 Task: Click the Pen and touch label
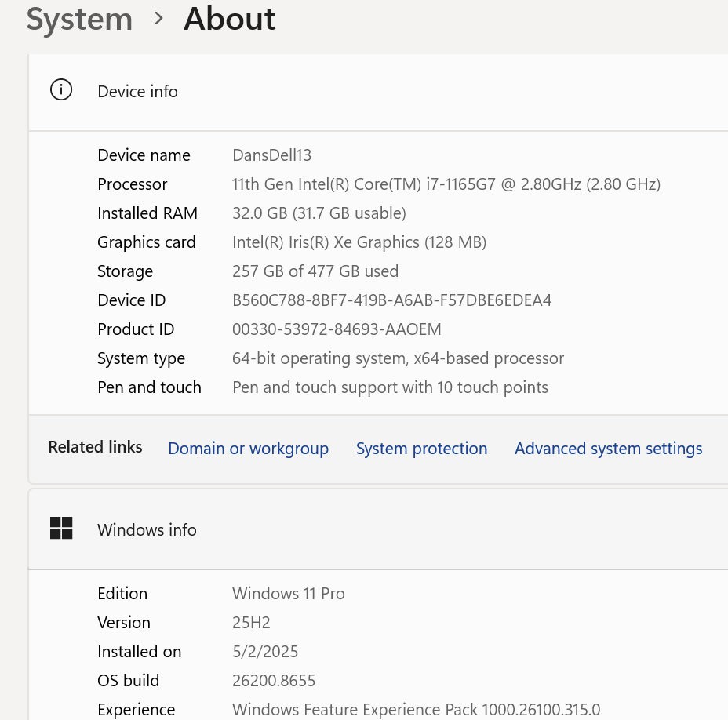coord(150,387)
